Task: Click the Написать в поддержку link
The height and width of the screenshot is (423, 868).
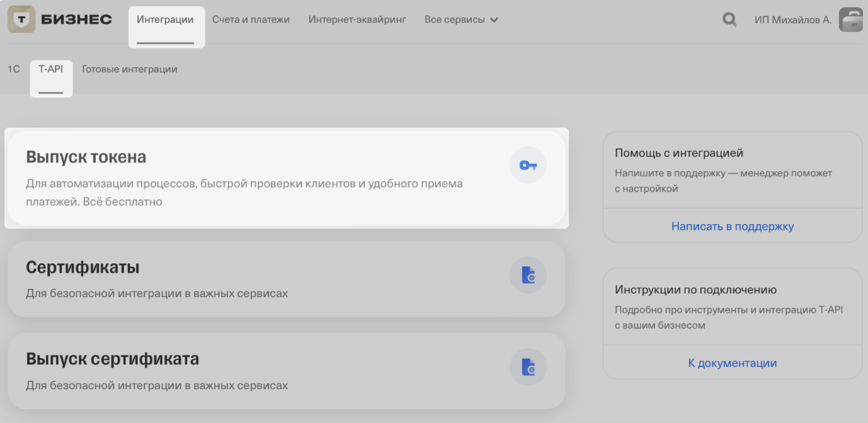Action: pos(732,226)
